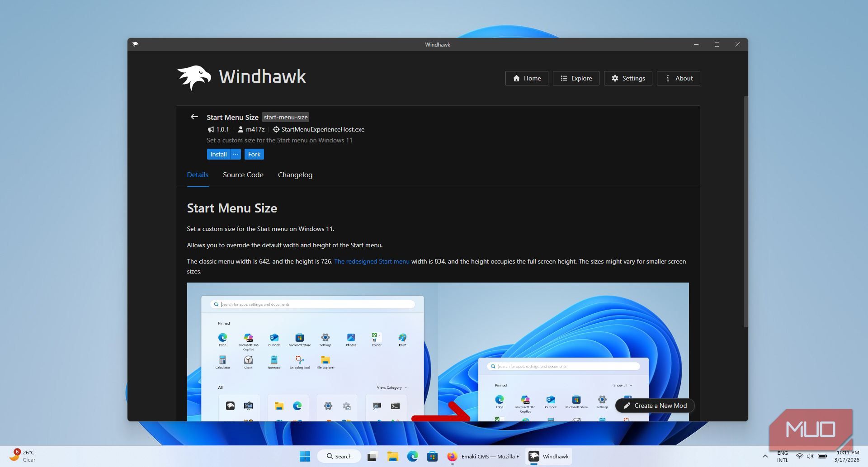
Task: Click the Start Menu Size heading
Action: tap(232, 208)
